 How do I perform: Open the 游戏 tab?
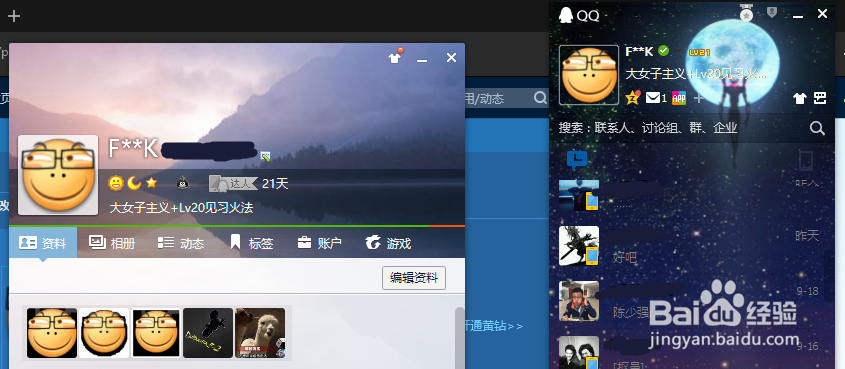point(388,243)
